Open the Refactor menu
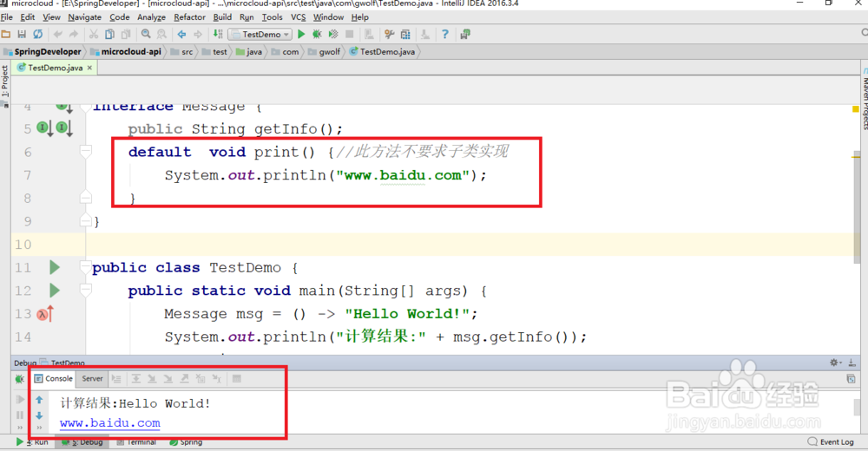This screenshot has height=451, width=868. 189,17
